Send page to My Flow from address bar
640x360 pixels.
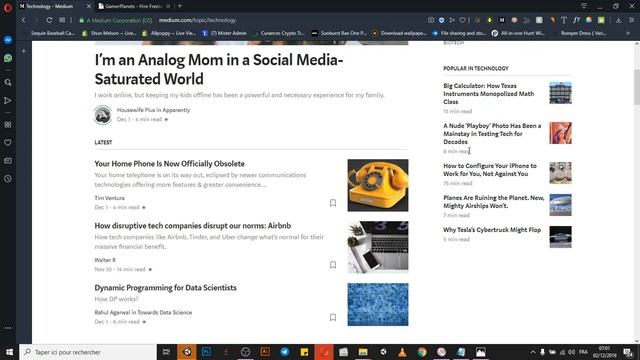(452, 20)
